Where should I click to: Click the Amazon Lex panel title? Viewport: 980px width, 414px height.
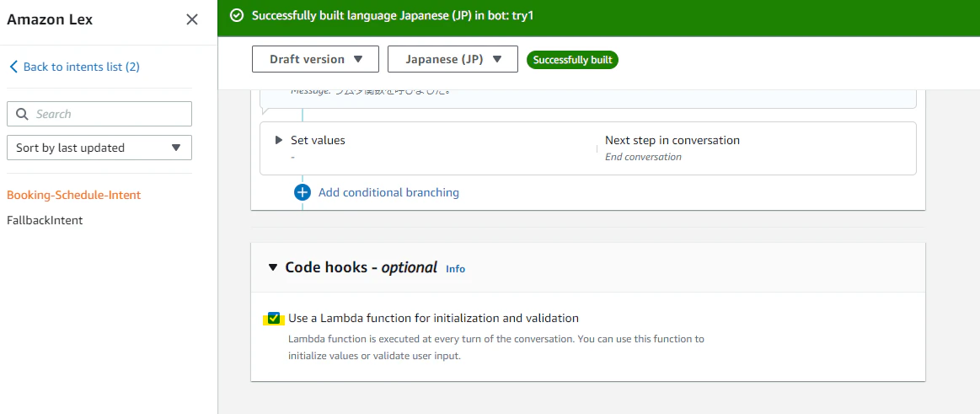50,19
